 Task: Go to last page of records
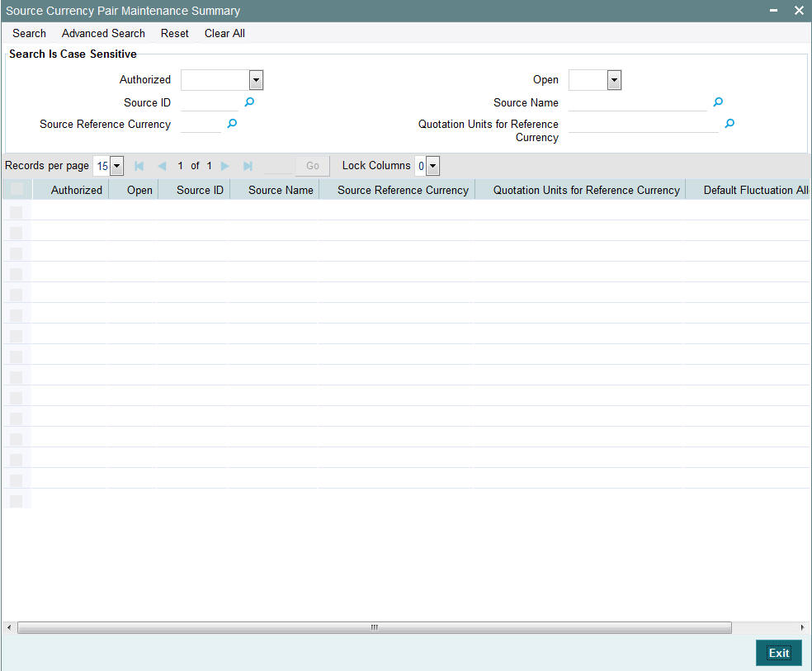tap(248, 166)
